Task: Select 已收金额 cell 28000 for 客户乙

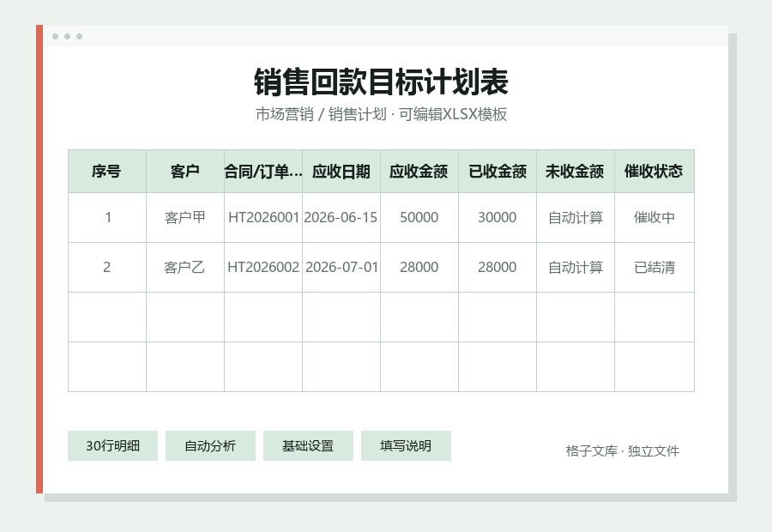Action: click(498, 267)
